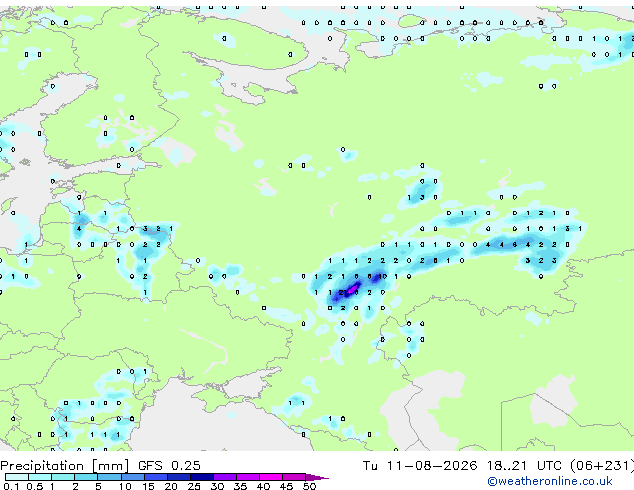Viewport: 634px width, 490px height.
Task: Click the '45' legend tick label
Action: 286,486
